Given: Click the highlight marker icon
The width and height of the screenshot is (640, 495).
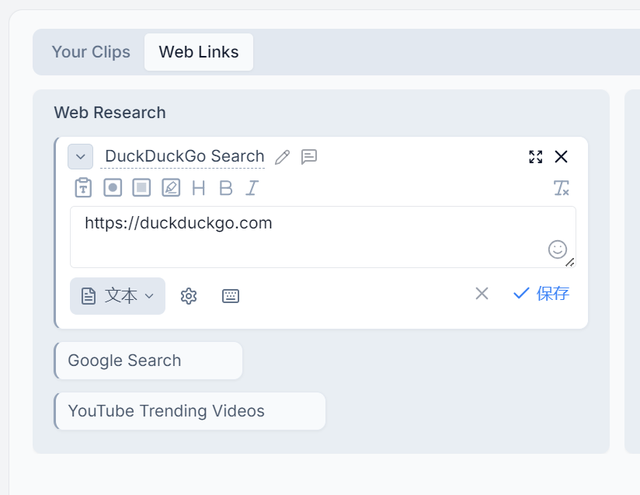Looking at the screenshot, I should click(171, 188).
